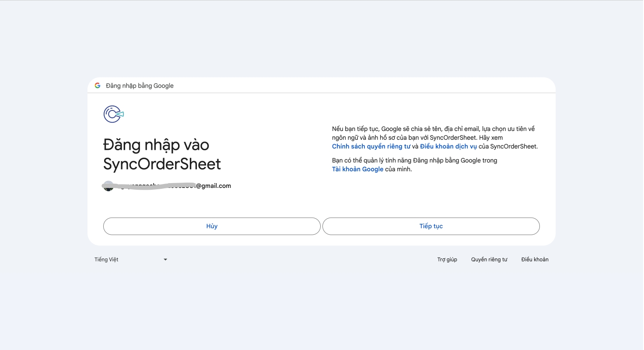
Task: Click the "Nếu bạn tiếp tục" disclosure text
Action: tap(433, 129)
